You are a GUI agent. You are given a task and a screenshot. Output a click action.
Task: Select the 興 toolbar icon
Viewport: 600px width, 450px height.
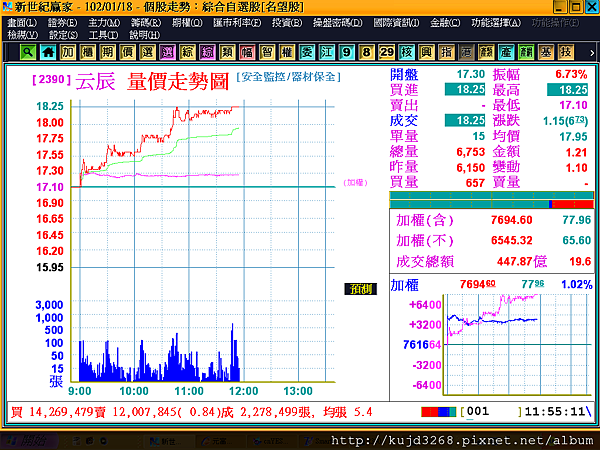point(426,52)
